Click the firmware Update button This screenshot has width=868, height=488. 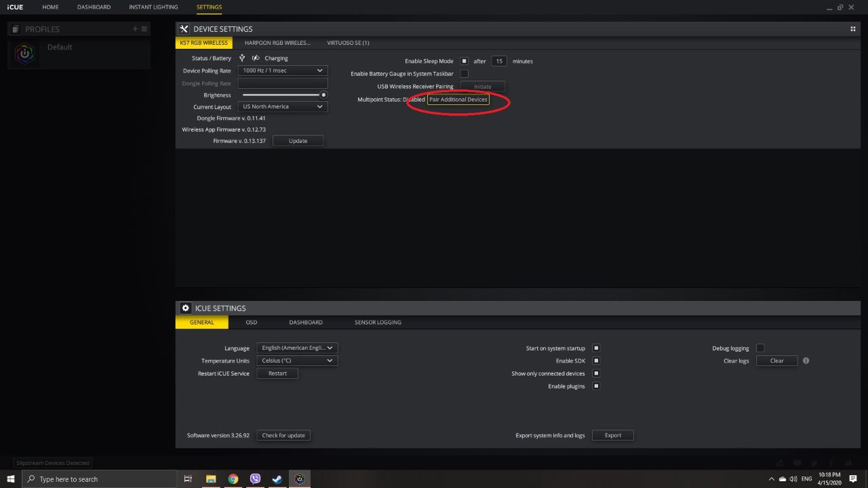coord(298,141)
